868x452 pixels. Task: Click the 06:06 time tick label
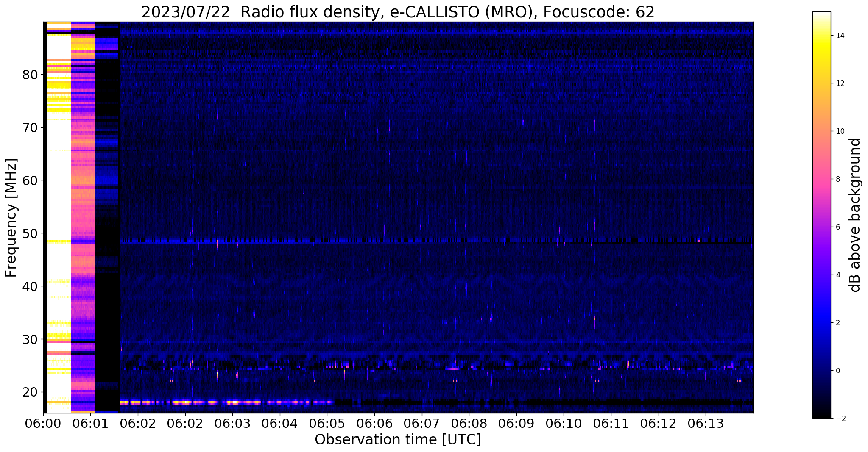(x=374, y=424)
